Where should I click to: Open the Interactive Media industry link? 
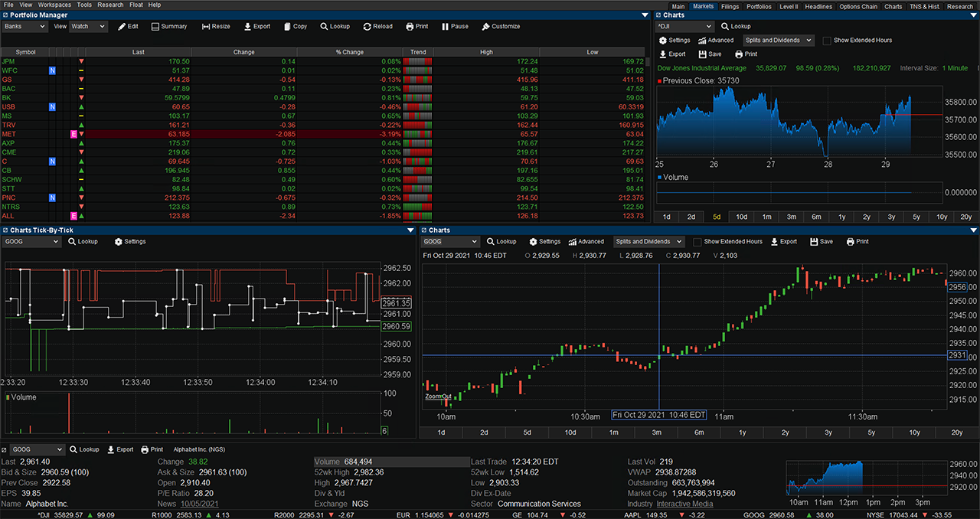coord(684,504)
